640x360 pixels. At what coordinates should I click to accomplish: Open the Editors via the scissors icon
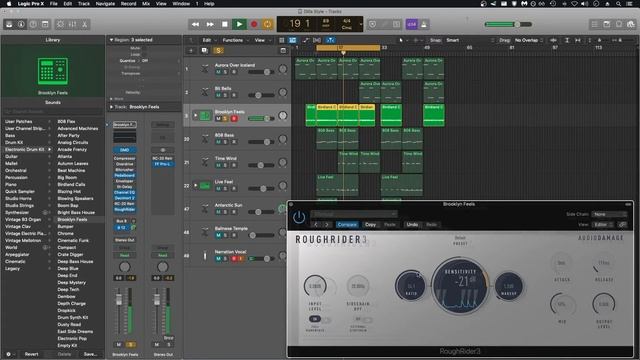click(x=84, y=24)
